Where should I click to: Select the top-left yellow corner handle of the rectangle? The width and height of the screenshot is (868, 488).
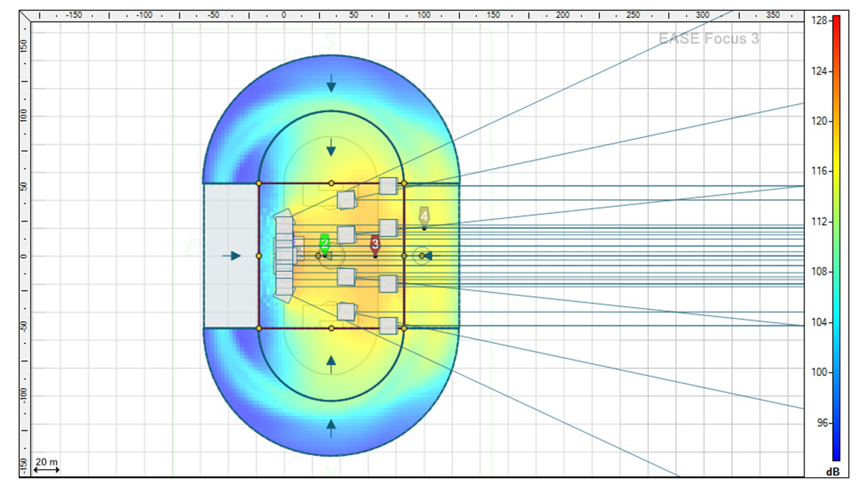click(x=259, y=183)
